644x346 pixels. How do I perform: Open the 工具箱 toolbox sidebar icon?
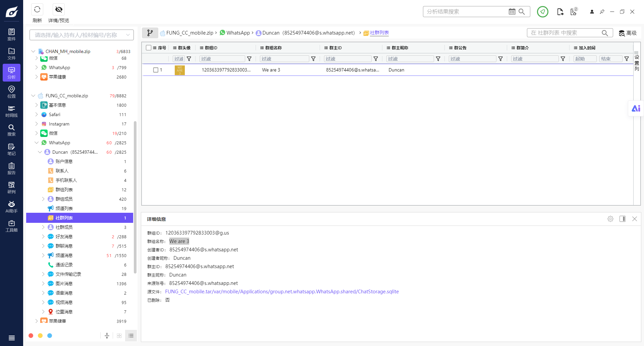(11, 226)
